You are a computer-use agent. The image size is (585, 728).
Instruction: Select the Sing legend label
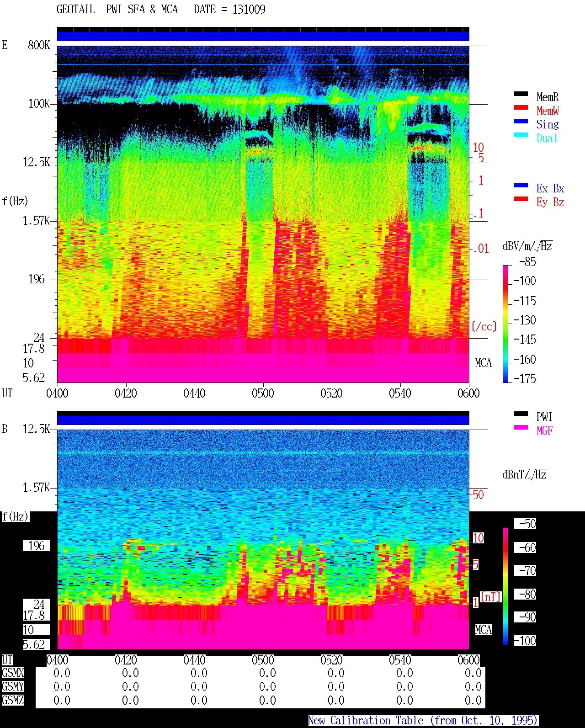pos(548,124)
